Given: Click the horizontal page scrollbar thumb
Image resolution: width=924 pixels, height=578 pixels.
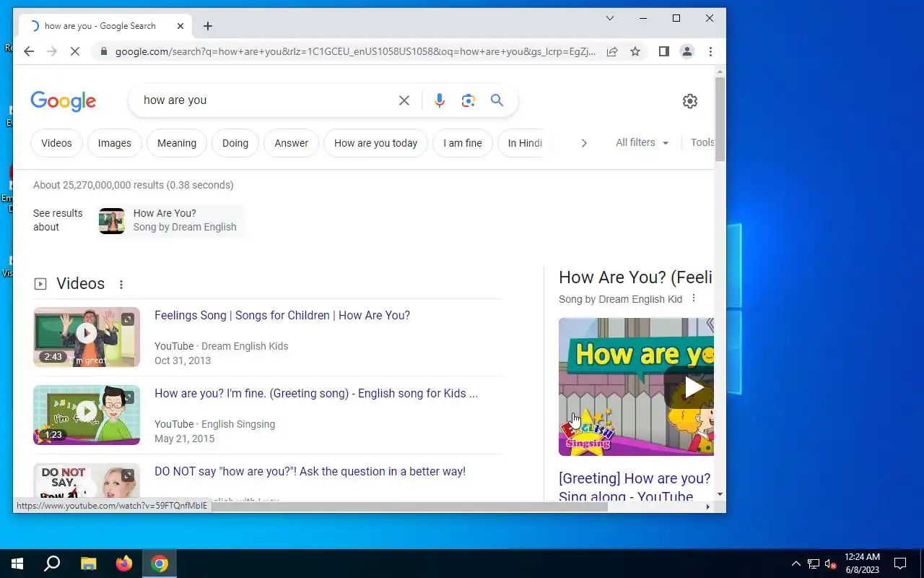Looking at the screenshot, I should click(x=410, y=506).
